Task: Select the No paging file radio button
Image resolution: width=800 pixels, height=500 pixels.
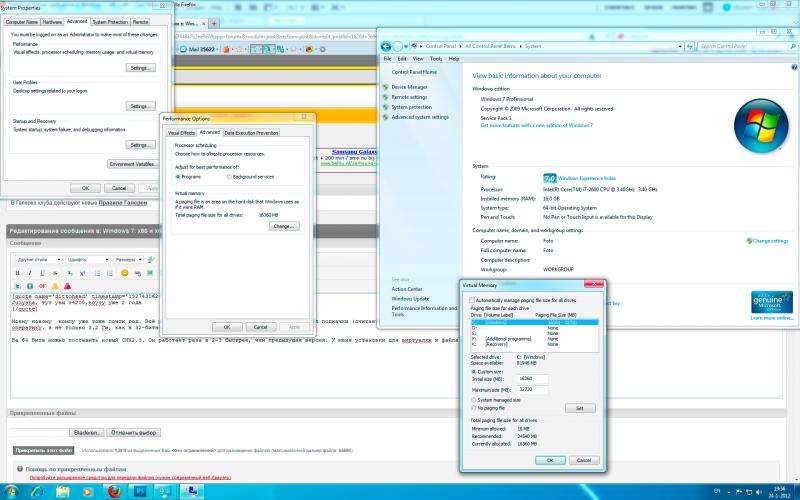Action: [474, 408]
